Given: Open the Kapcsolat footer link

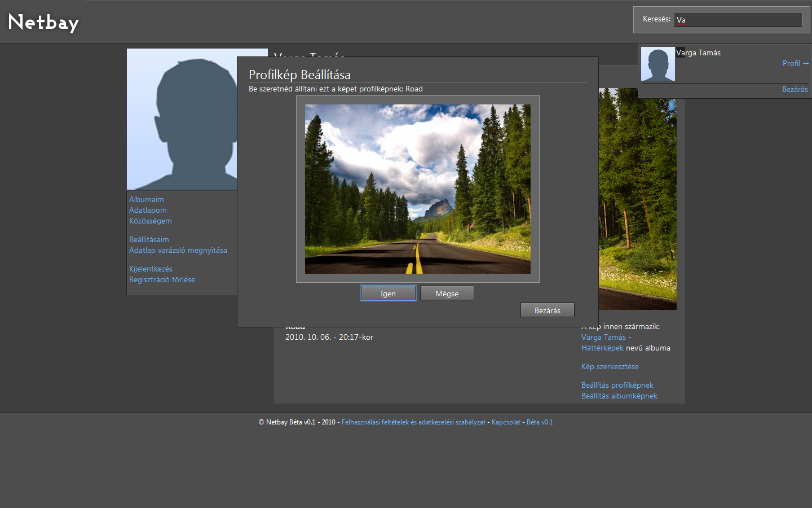Looking at the screenshot, I should click(506, 422).
